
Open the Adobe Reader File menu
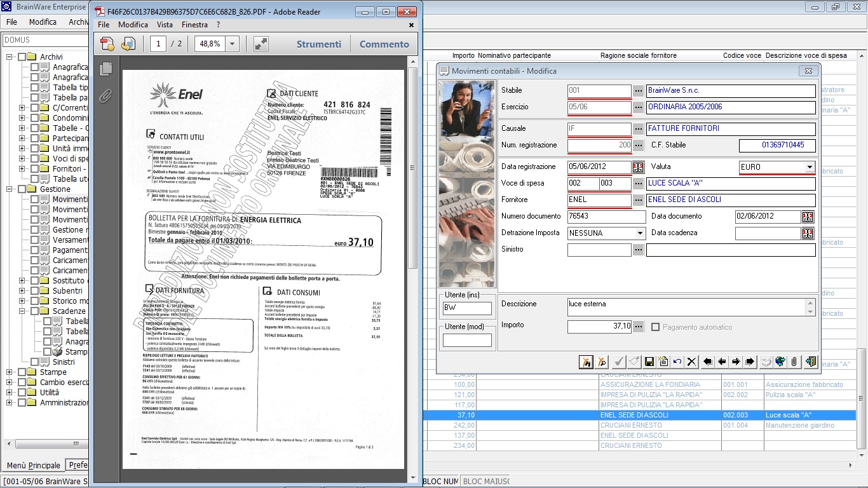(104, 25)
